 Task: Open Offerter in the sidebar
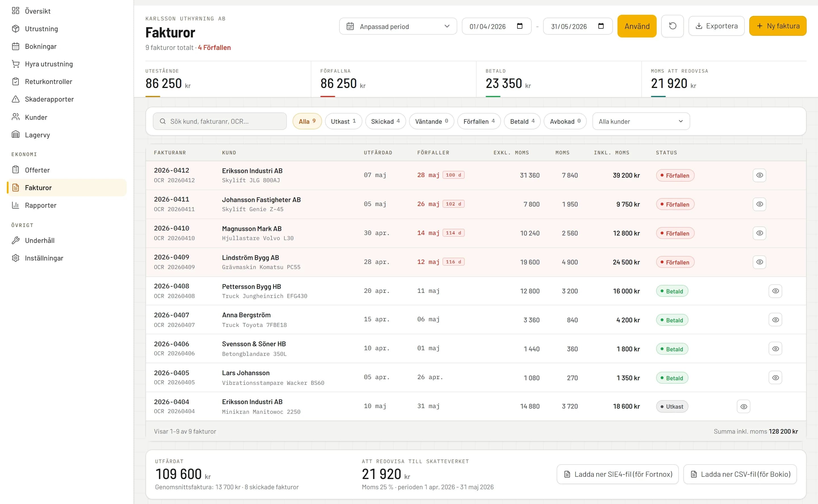click(66, 170)
